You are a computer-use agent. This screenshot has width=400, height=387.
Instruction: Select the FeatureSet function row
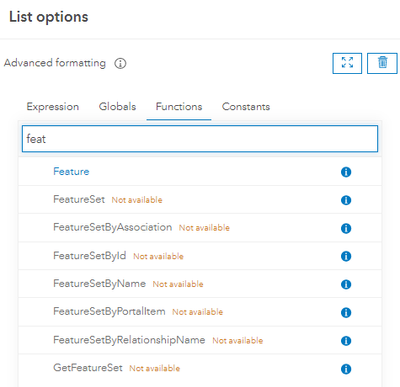(200, 200)
